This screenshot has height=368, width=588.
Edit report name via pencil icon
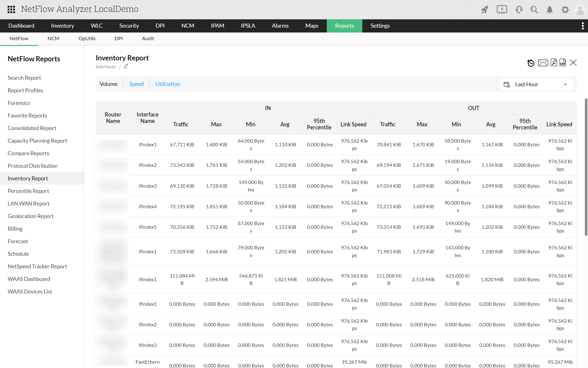coord(126,66)
